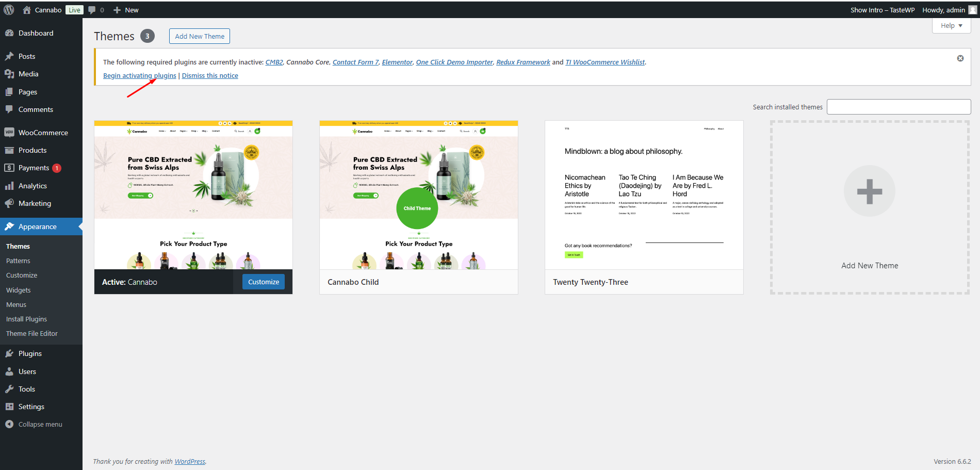Click the Media icon in sidebar
980x470 pixels.
[9, 74]
